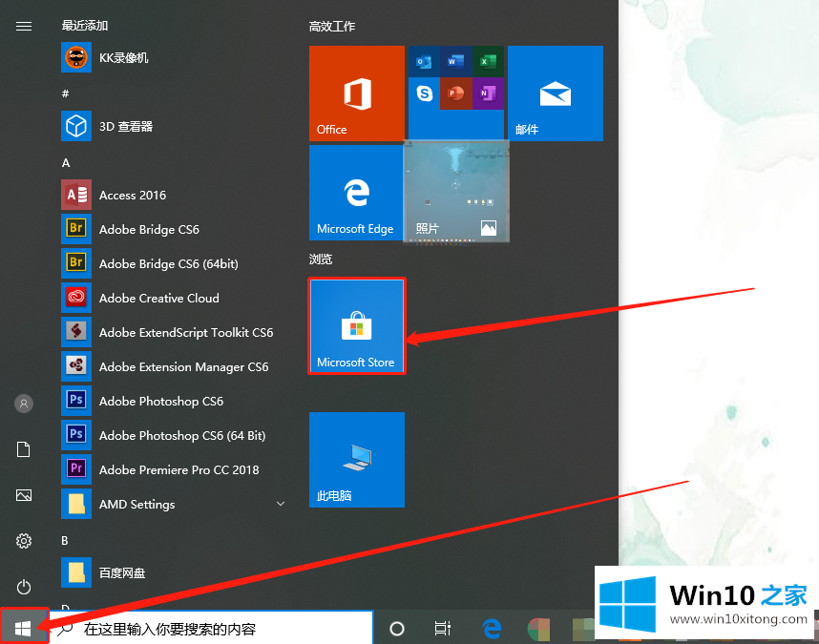This screenshot has width=819, height=644.
Task: Launch Adobe Photoshop CS6 (64 Bit)
Action: point(175,435)
